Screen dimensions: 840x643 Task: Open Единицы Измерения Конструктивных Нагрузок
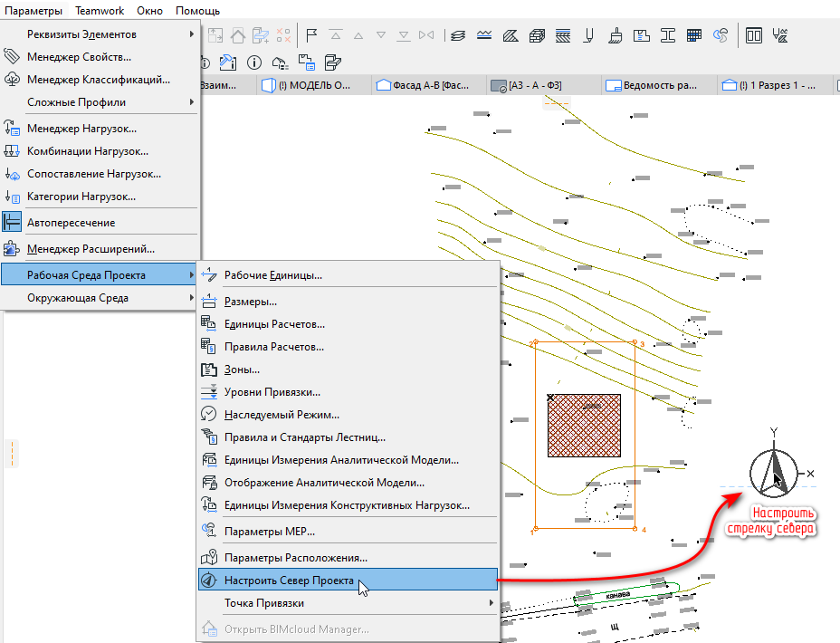click(348, 504)
